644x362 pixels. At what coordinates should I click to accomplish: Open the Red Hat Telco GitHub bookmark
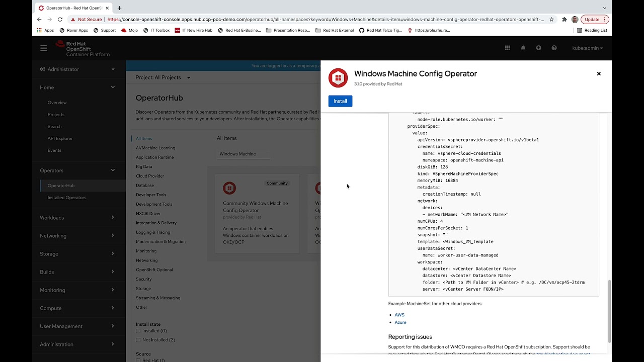pos(380,30)
